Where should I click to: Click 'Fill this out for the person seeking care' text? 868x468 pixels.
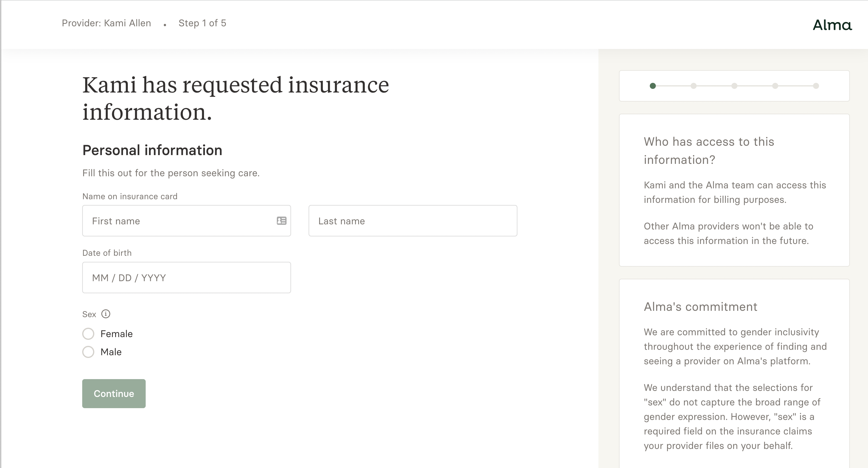click(171, 173)
